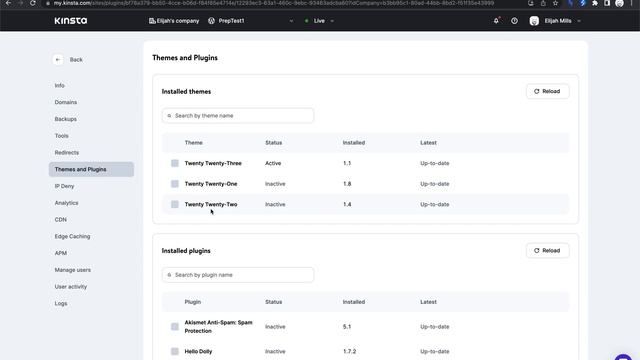Open User activity in the sidebar

tap(71, 287)
